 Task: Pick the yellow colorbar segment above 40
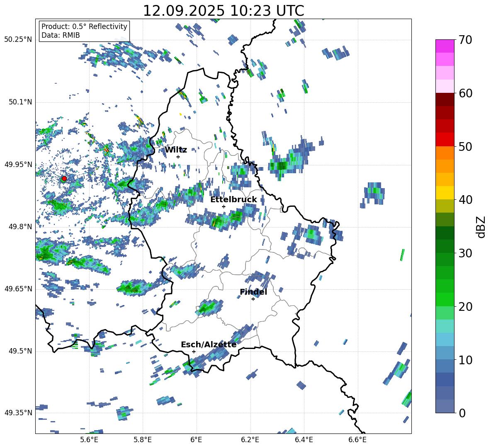(x=445, y=193)
